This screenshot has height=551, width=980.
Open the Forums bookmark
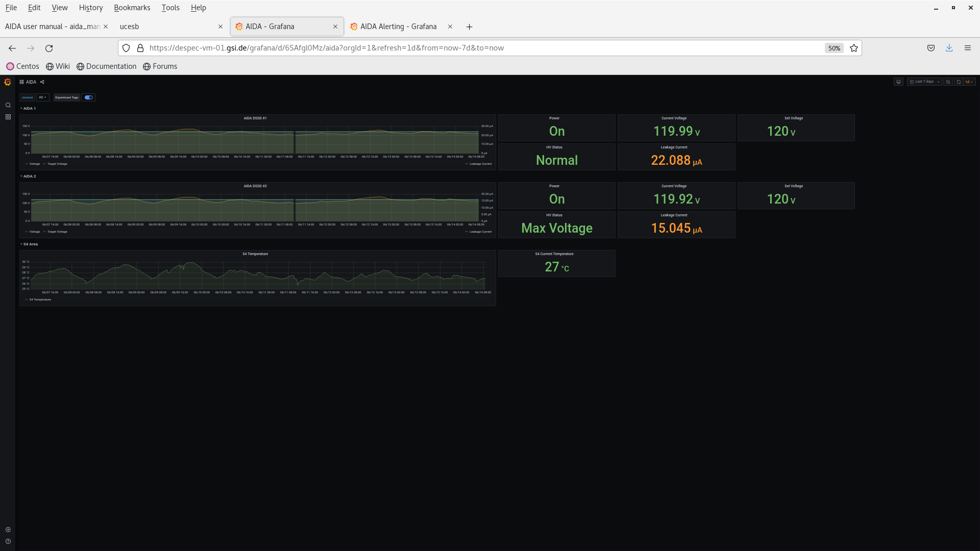[x=160, y=66]
